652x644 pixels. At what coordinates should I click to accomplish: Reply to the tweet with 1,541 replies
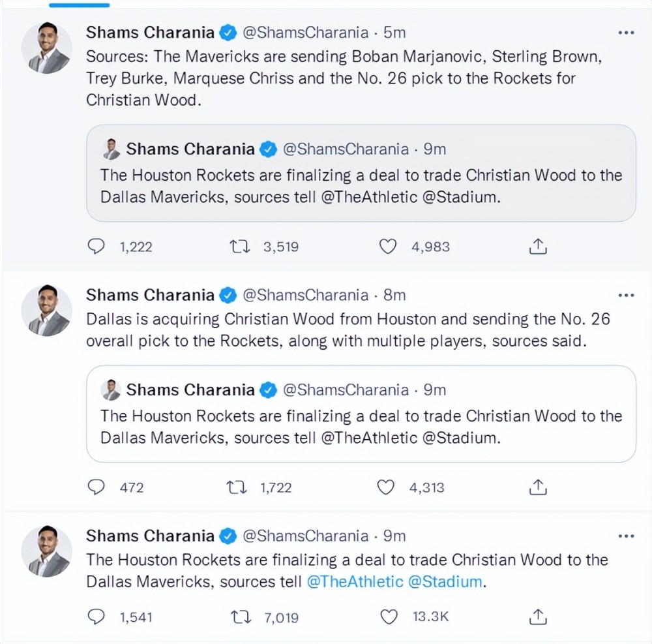[96, 617]
